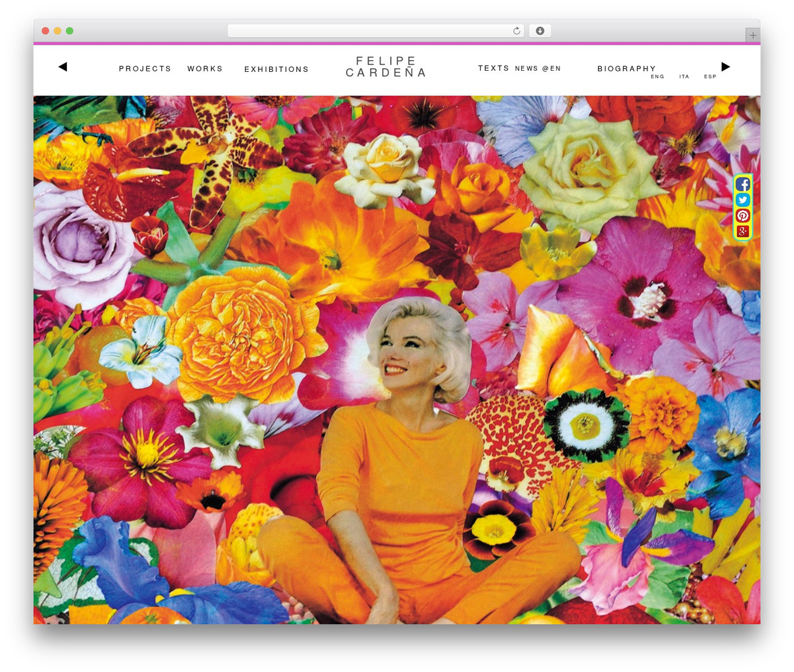The width and height of the screenshot is (794, 672).
Task: Read the Biography page
Action: (627, 69)
